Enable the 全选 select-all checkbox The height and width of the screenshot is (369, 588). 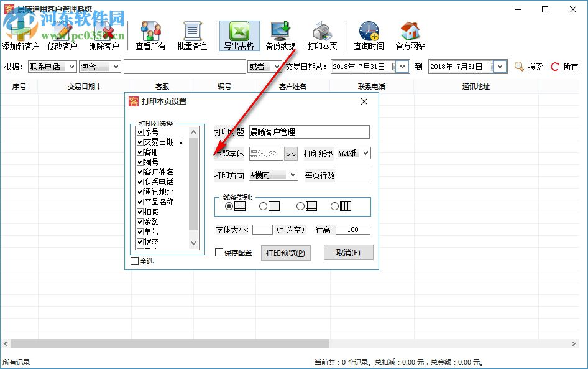135,262
